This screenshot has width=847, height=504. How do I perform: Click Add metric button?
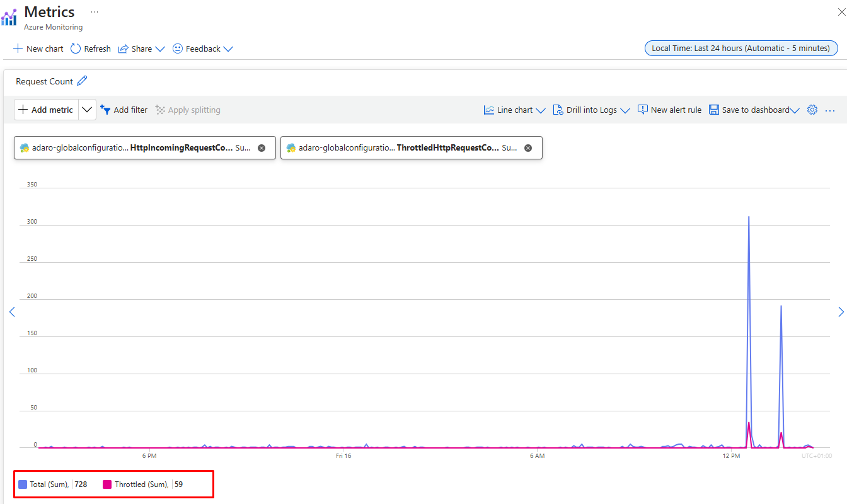pos(46,110)
